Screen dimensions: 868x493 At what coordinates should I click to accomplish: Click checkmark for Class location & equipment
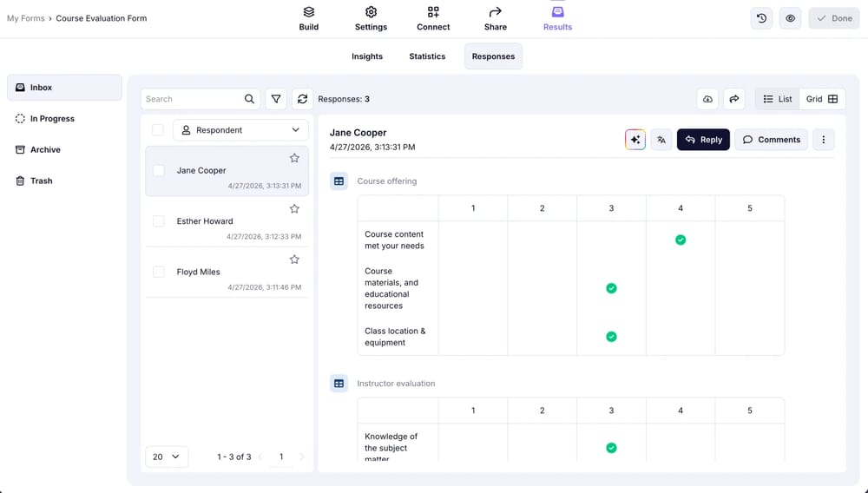pyautogui.click(x=611, y=337)
